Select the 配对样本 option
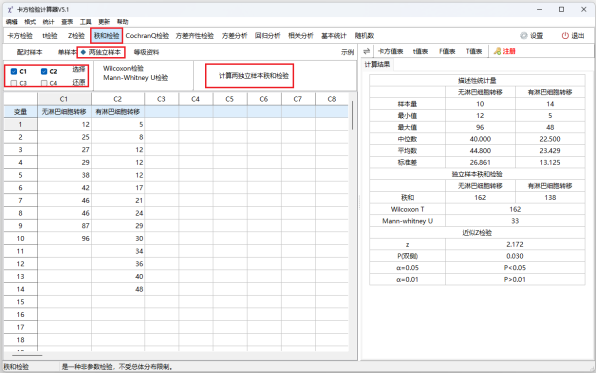Screen dimensions: 596x373 tap(29, 52)
